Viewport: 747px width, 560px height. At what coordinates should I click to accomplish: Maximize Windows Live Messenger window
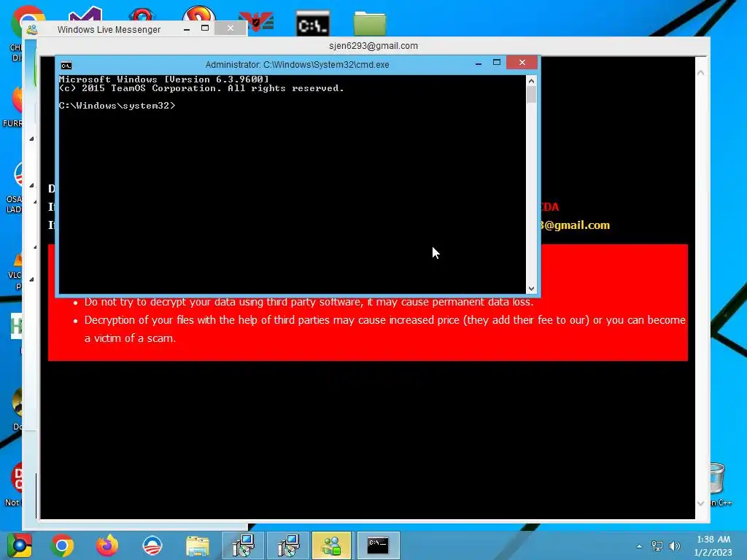pos(205,28)
